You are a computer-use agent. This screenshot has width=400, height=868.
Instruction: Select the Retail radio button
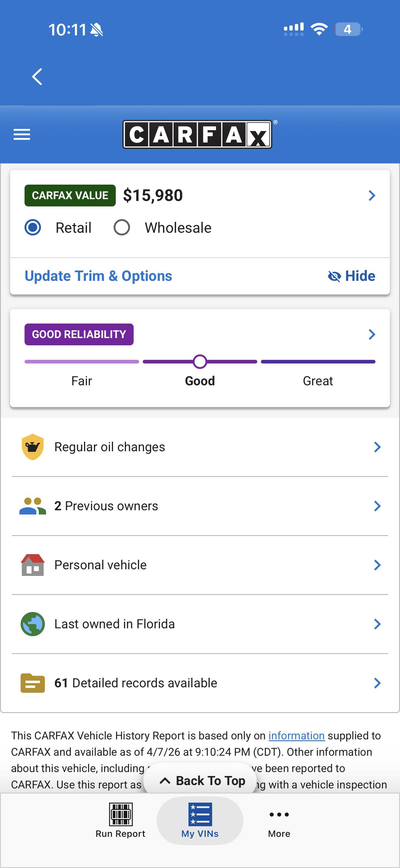pyautogui.click(x=33, y=228)
